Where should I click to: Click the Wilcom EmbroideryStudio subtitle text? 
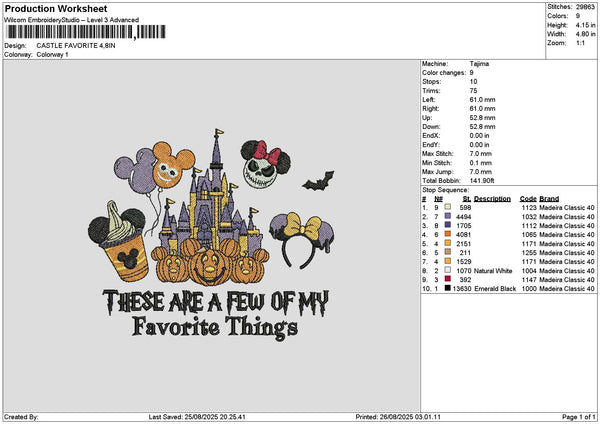pos(72,20)
